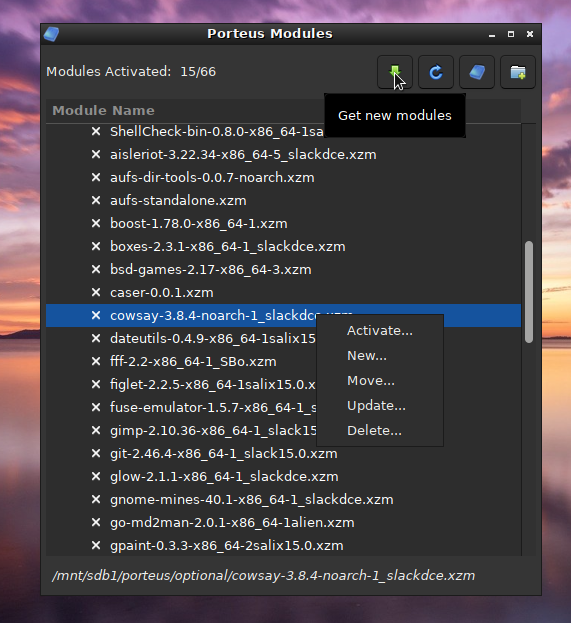The height and width of the screenshot is (623, 571).
Task: Select gpaint-0.3.3-x86_64-2salix15.0.xzm module name
Action: (x=226, y=546)
